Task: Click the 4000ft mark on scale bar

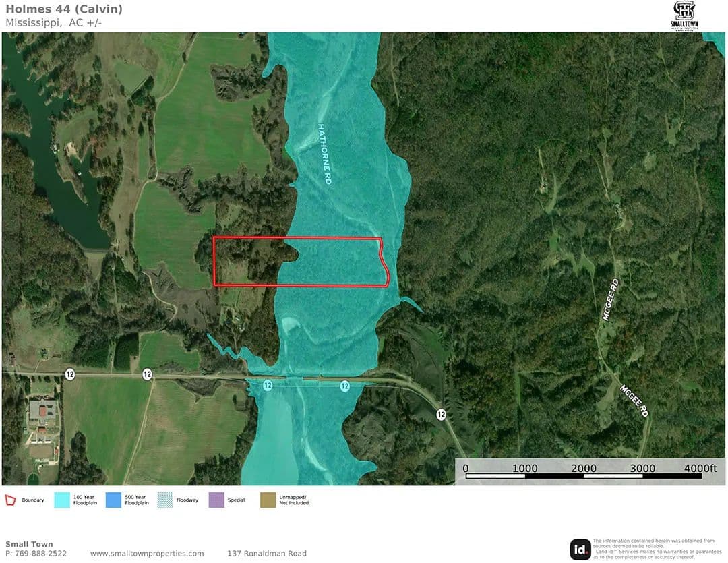Action: (x=700, y=468)
